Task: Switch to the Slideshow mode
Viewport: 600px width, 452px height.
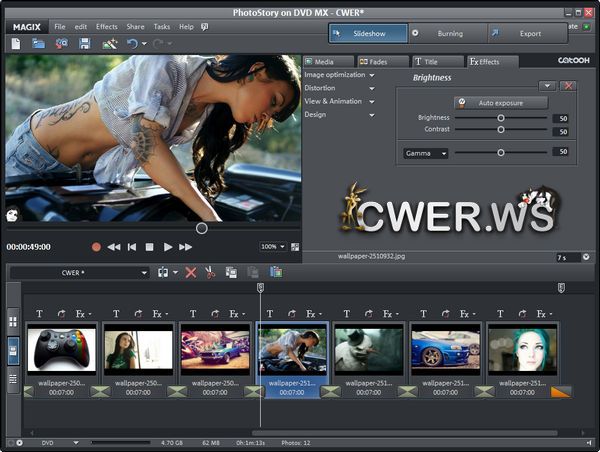Action: pyautogui.click(x=368, y=33)
